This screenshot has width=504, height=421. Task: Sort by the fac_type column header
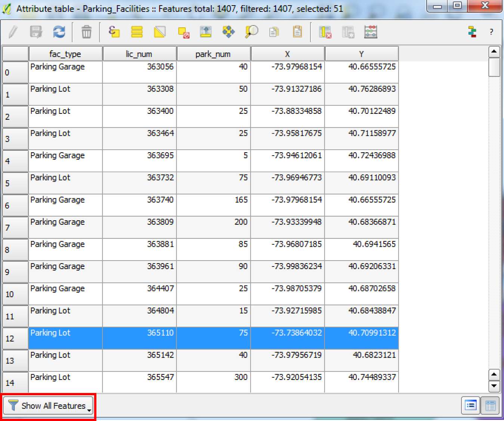(65, 54)
